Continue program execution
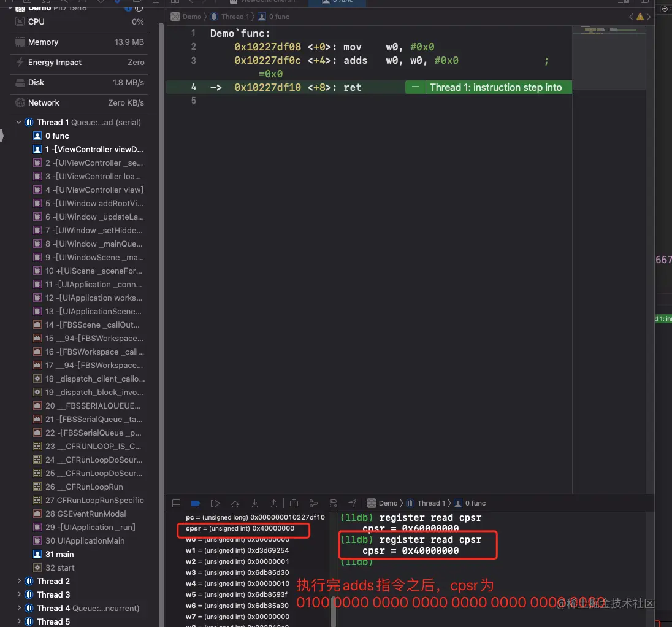The image size is (672, 627). coord(215,503)
